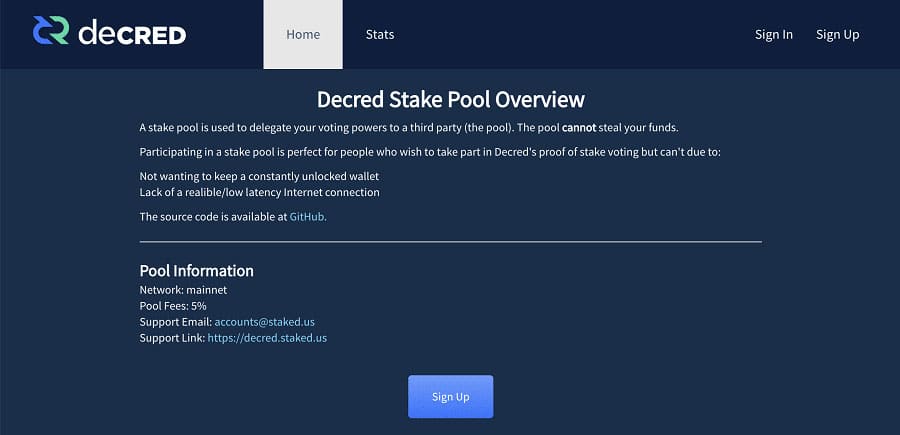Click Sign In in the top navigation
Image resolution: width=900 pixels, height=435 pixels.
click(x=773, y=35)
